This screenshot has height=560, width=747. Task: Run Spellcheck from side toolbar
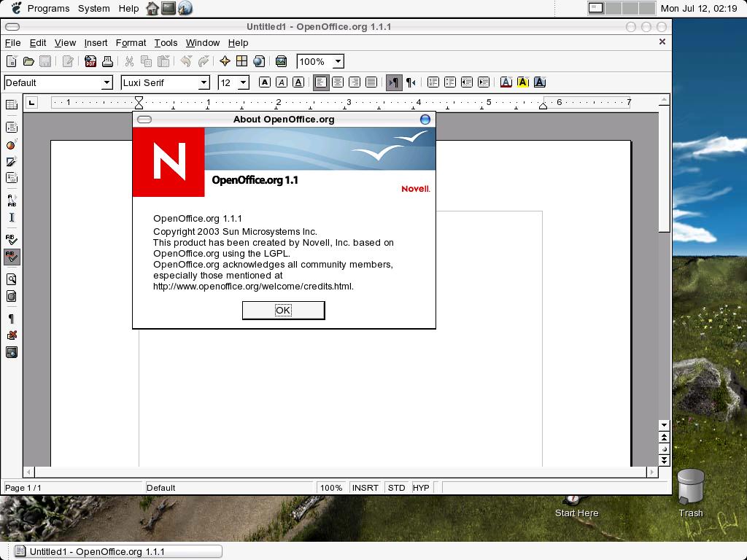(x=12, y=239)
